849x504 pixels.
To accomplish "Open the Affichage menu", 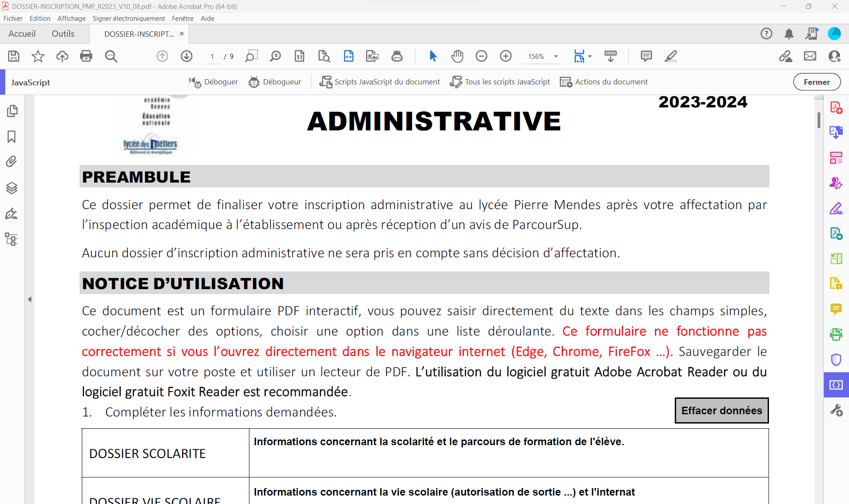I will (71, 18).
